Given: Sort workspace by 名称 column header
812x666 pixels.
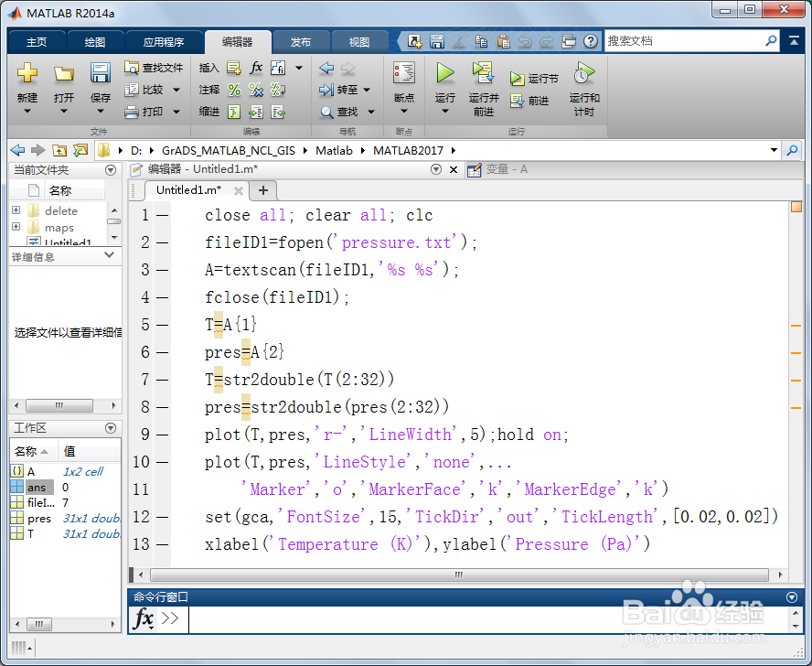Looking at the screenshot, I should pyautogui.click(x=33, y=451).
